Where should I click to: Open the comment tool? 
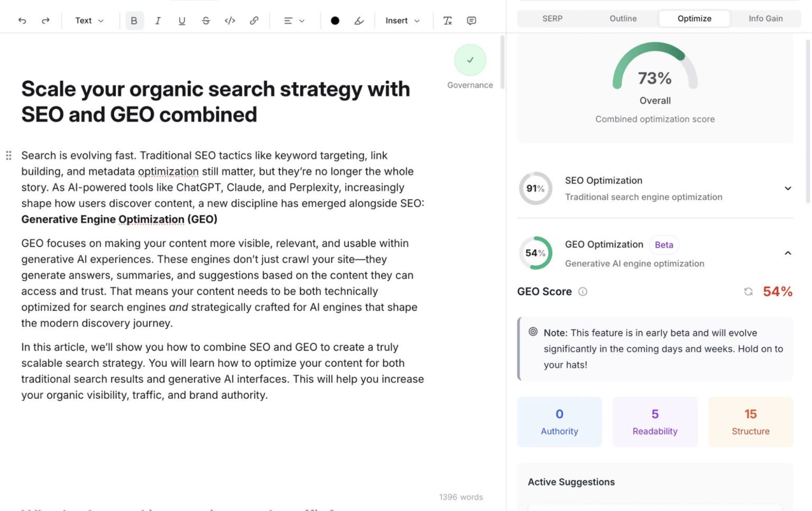click(x=471, y=20)
